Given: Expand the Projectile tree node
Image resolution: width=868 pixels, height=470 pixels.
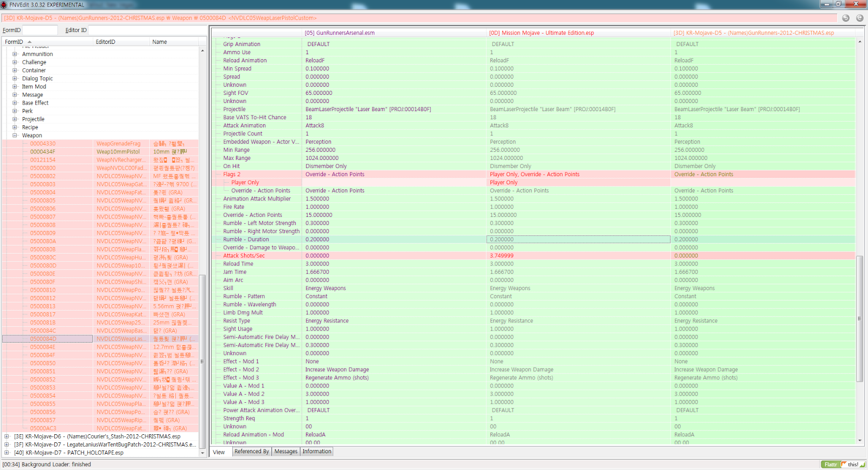Looking at the screenshot, I should 15,119.
